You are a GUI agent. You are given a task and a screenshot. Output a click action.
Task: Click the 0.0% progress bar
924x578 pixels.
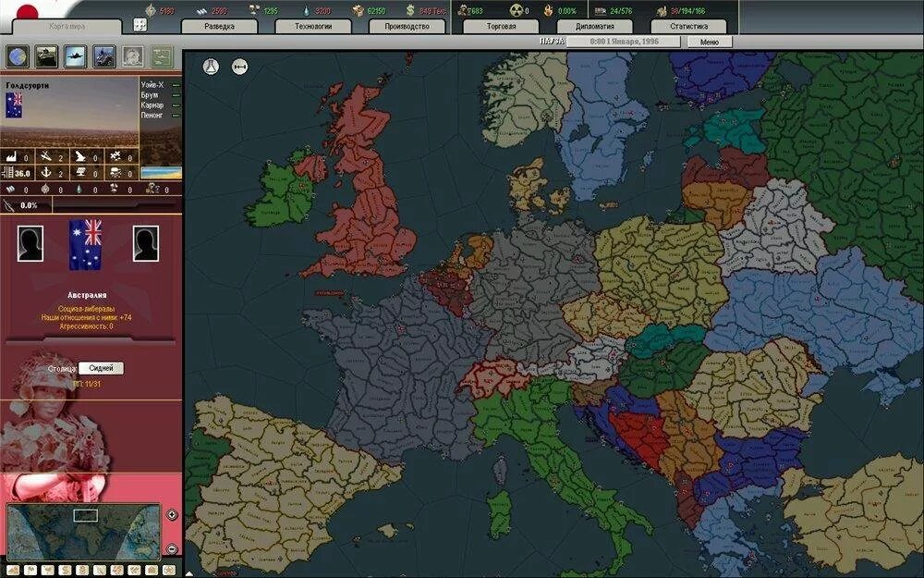(x=116, y=204)
